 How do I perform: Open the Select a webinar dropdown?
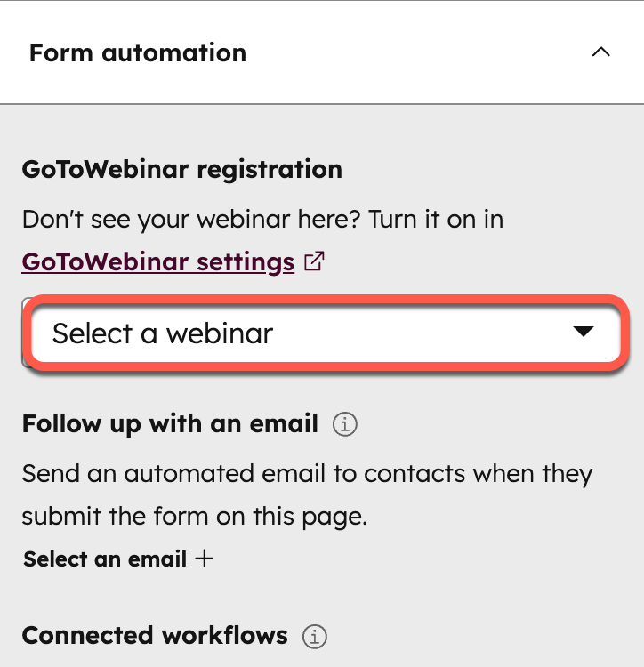click(x=326, y=333)
